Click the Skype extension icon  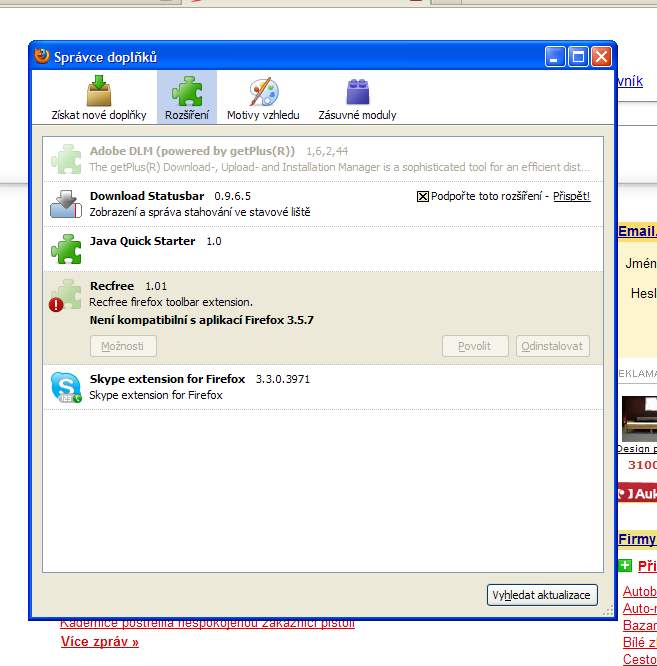tap(66, 387)
